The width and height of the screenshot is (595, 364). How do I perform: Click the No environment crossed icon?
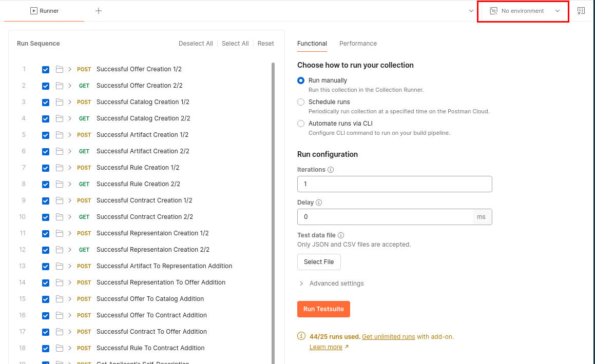click(x=493, y=11)
